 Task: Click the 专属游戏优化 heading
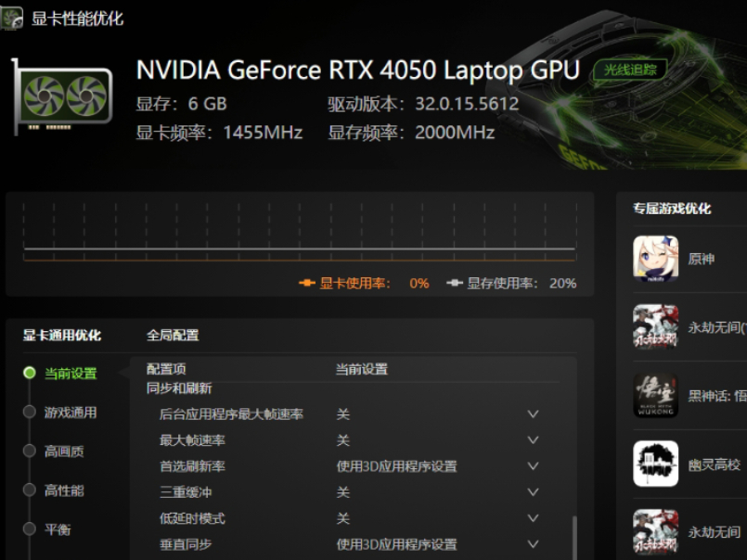(x=672, y=209)
